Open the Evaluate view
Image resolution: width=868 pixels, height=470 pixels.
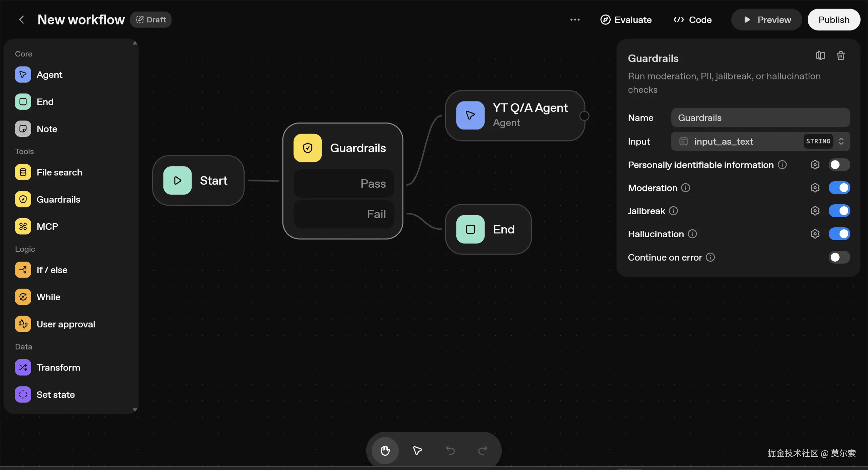[x=626, y=20]
